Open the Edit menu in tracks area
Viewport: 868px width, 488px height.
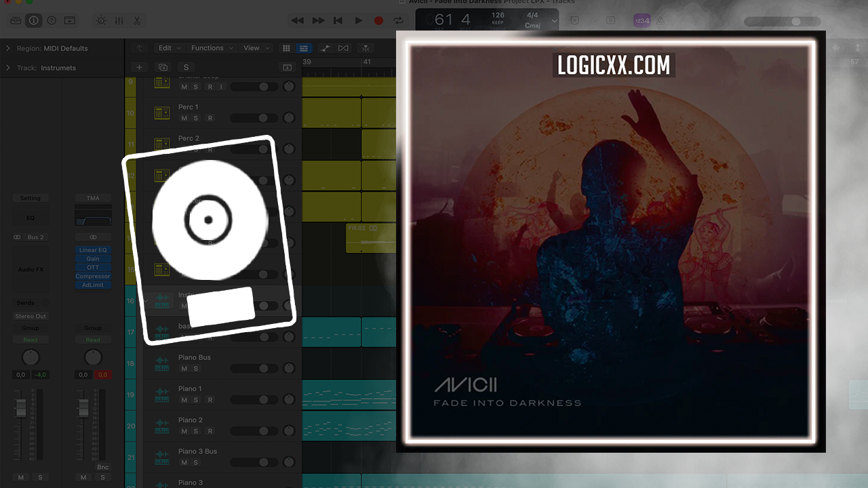click(x=169, y=48)
